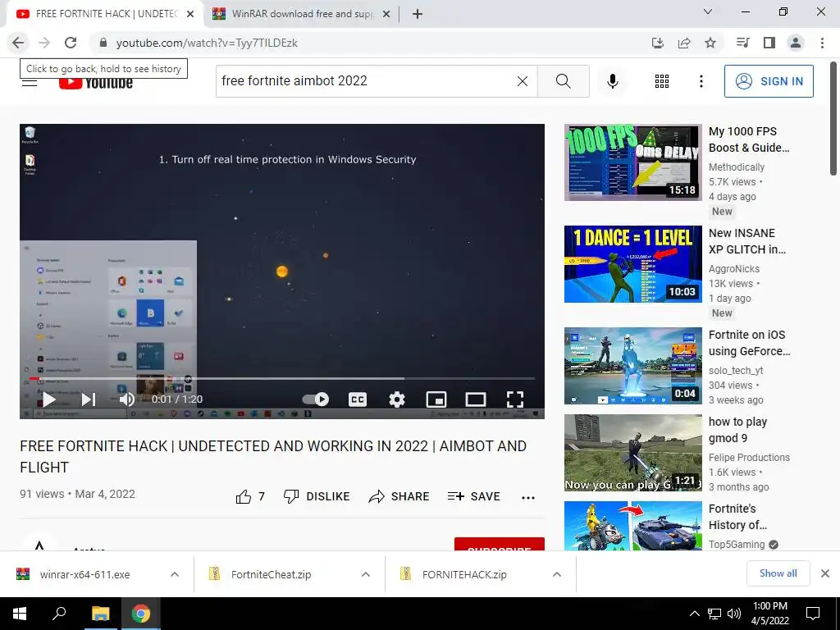Open the Chrome profile avatar
The height and width of the screenshot is (630, 840).
(x=796, y=43)
